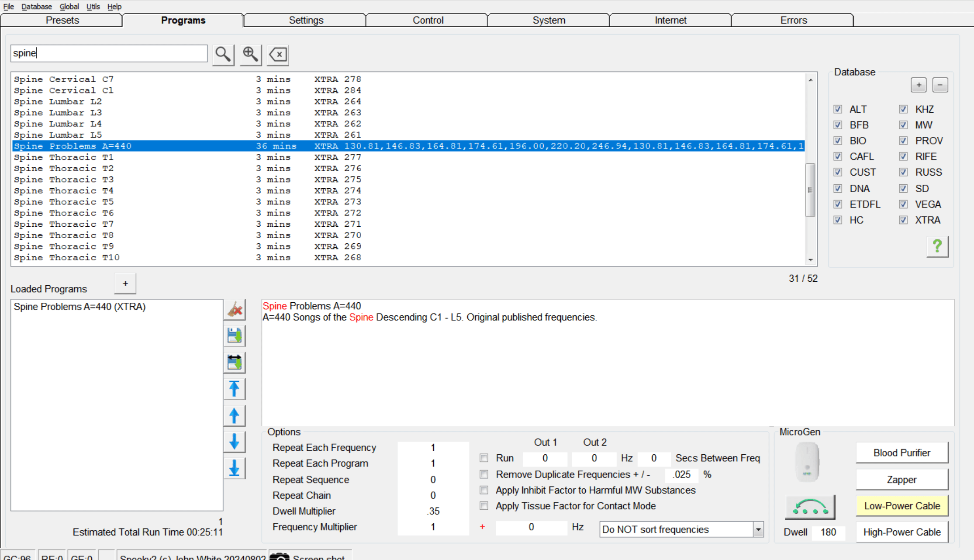Click the plus button beside Loaded Programs
Viewport: 974px width, 560px height.
tap(125, 283)
